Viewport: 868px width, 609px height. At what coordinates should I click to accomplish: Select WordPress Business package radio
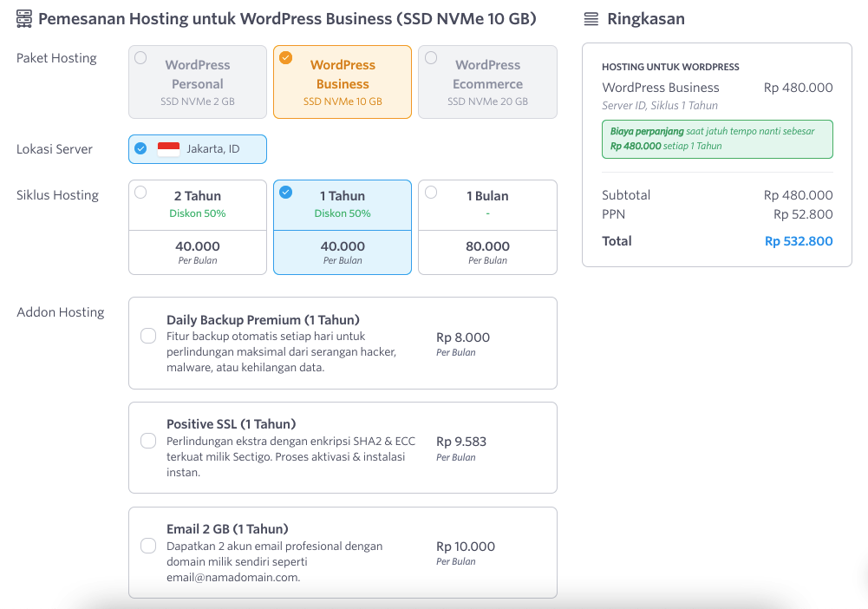(x=285, y=57)
